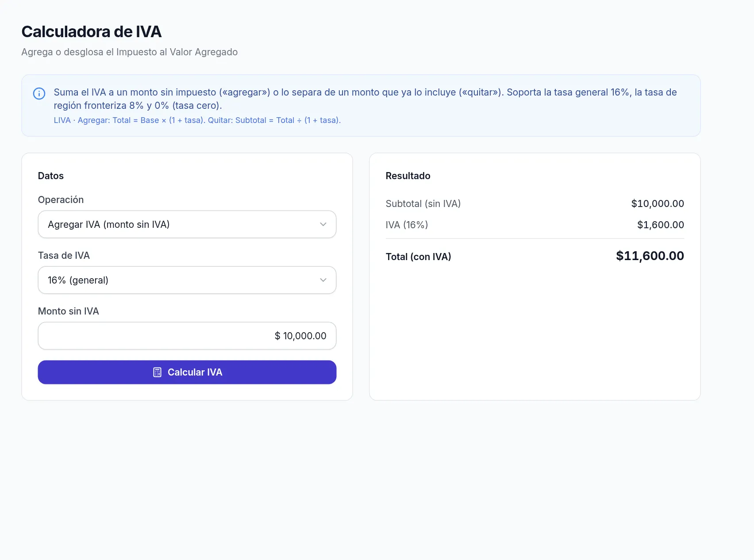
Task: Click the Operación field label
Action: coord(61,199)
